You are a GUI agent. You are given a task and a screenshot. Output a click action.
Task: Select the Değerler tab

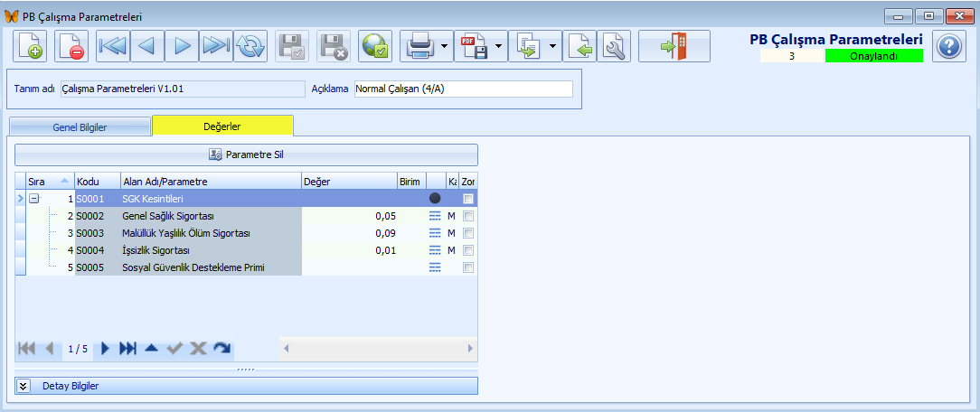221,126
